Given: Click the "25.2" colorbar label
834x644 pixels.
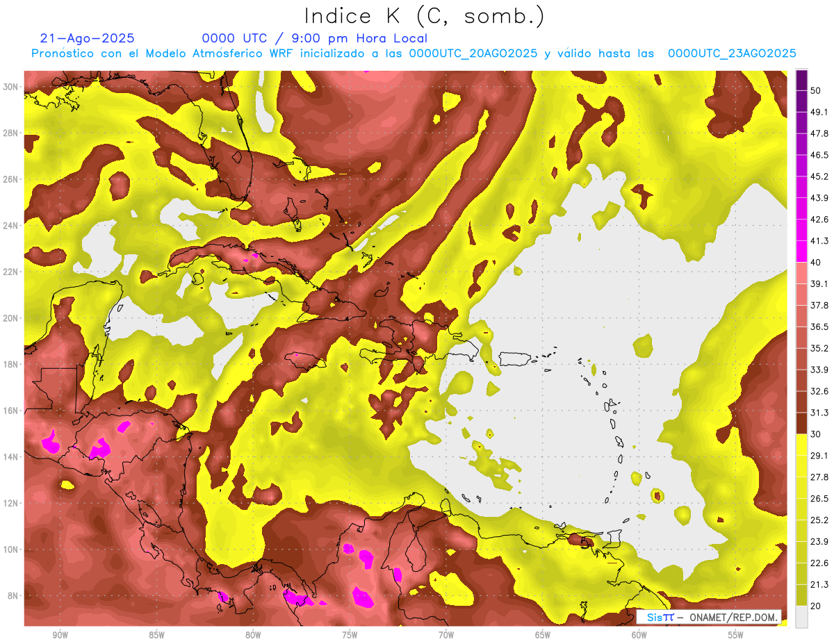Looking at the screenshot, I should pyautogui.click(x=819, y=520).
